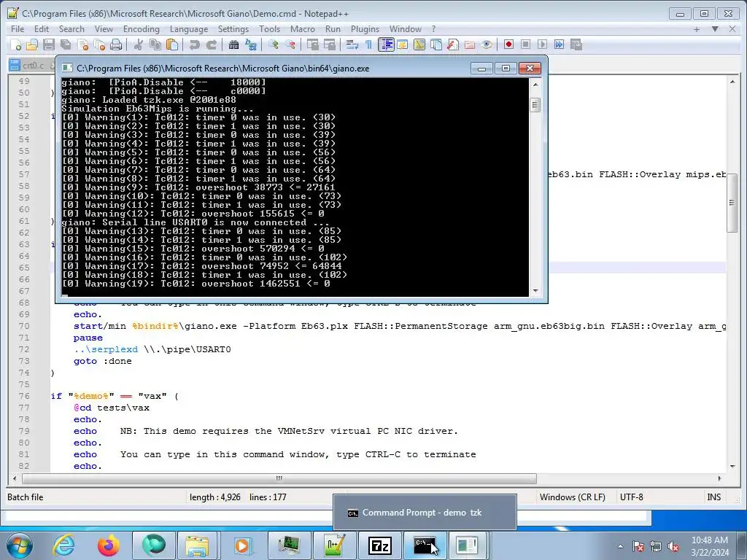Show the Document Map panel
The image size is (747, 560).
[x=419, y=44]
